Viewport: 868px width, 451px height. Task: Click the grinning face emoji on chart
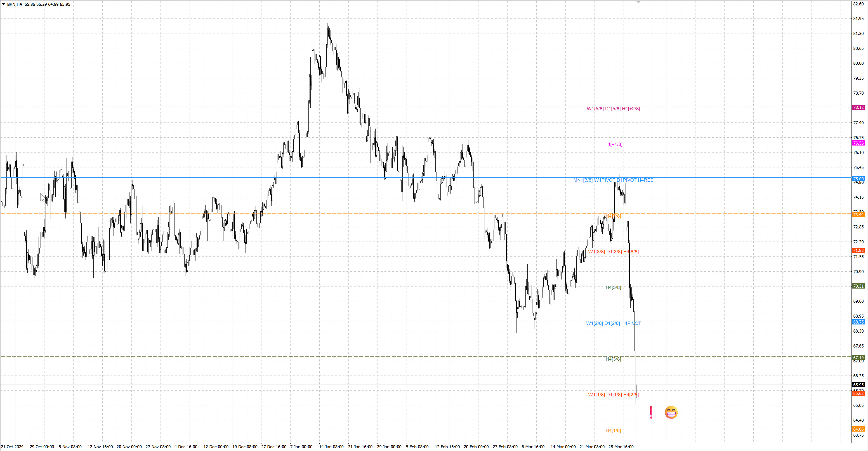(671, 412)
